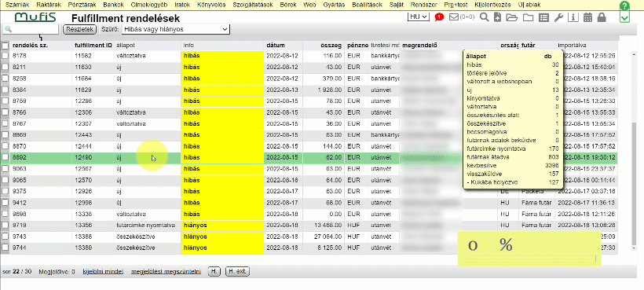Click into the search input field
Screen dimensions: 644x290
(31, 29)
